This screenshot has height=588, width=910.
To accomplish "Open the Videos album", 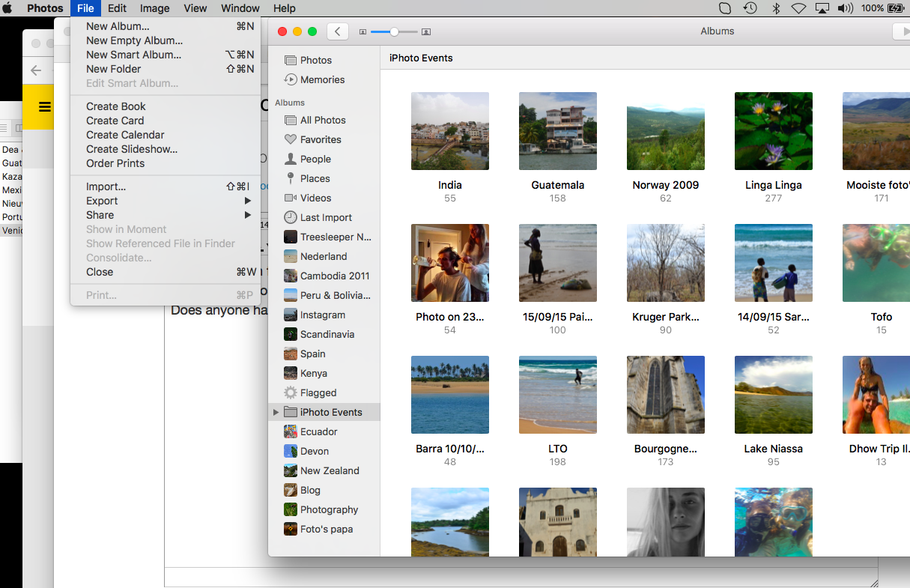I will tap(315, 198).
